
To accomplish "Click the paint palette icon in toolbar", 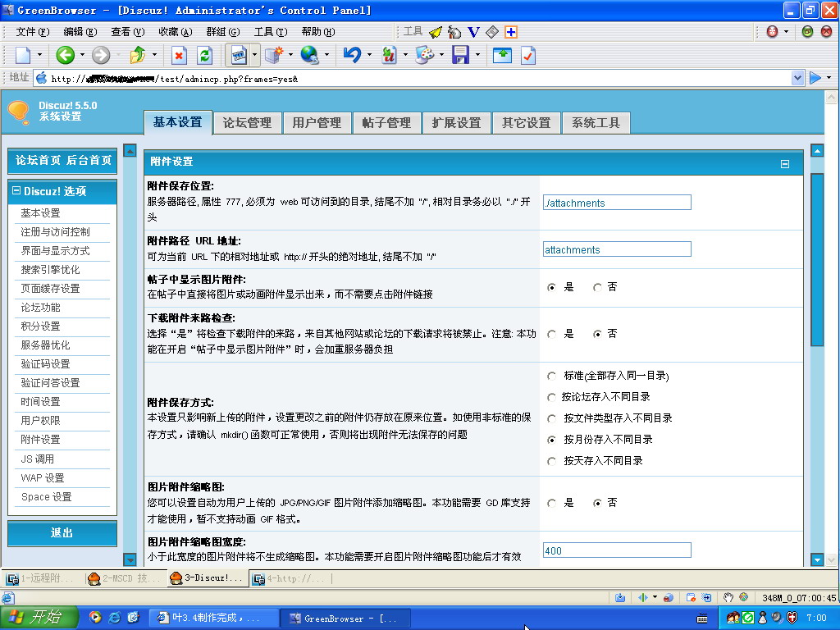I will point(425,55).
